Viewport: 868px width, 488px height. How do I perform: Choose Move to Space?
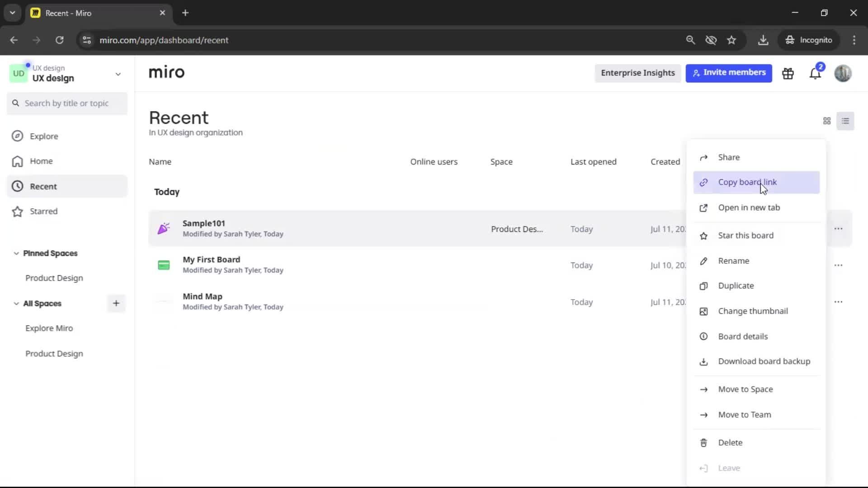(x=756, y=389)
